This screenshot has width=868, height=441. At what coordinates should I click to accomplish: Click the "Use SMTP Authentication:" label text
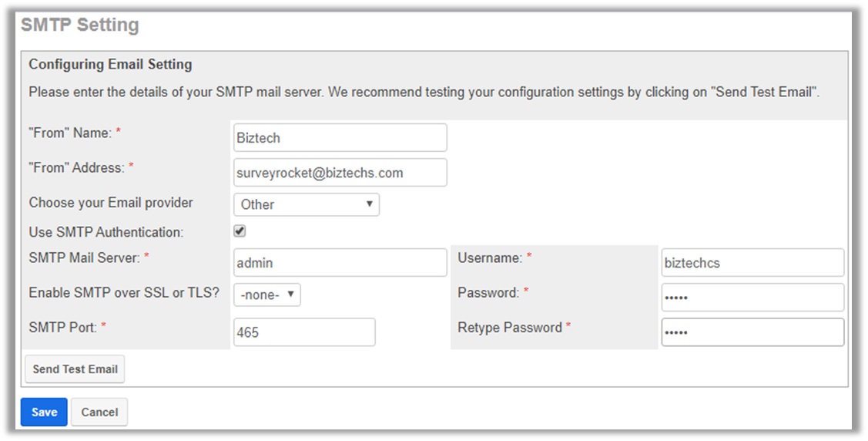pos(106,232)
